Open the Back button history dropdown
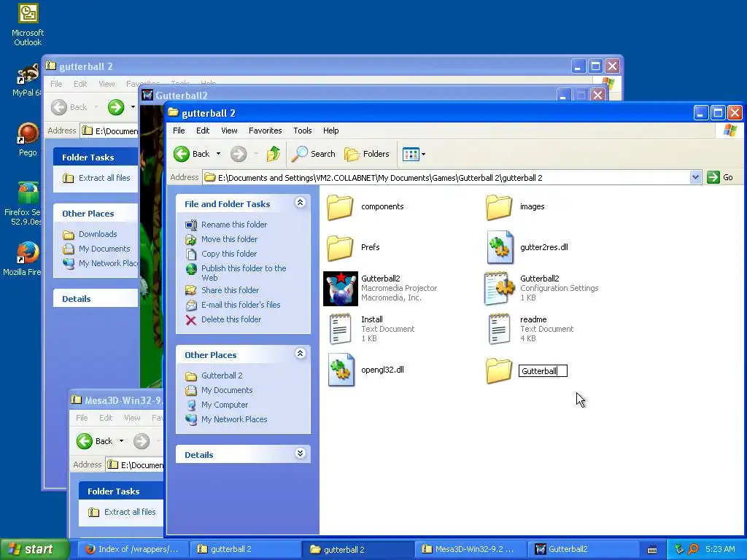 click(x=218, y=154)
